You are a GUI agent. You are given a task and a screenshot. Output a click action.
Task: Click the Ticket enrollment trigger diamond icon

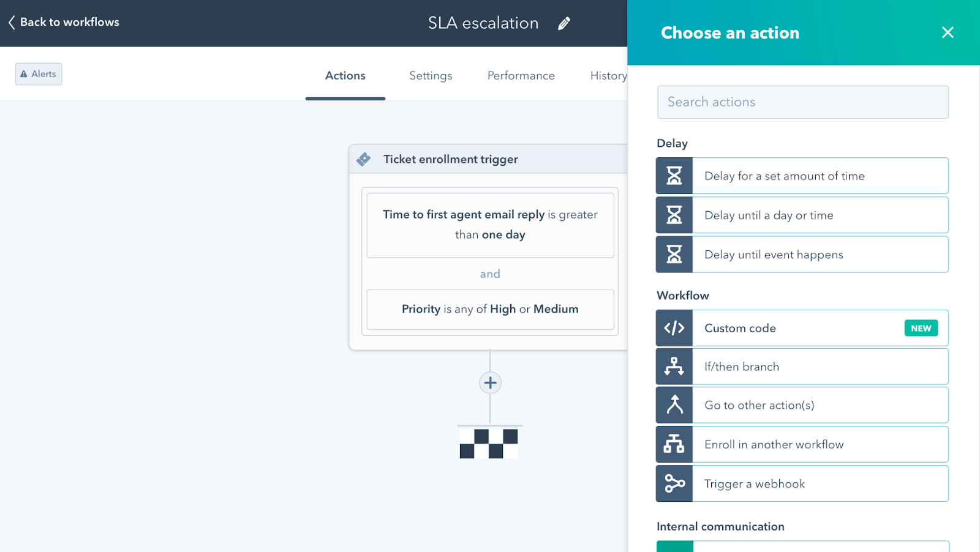pos(363,159)
